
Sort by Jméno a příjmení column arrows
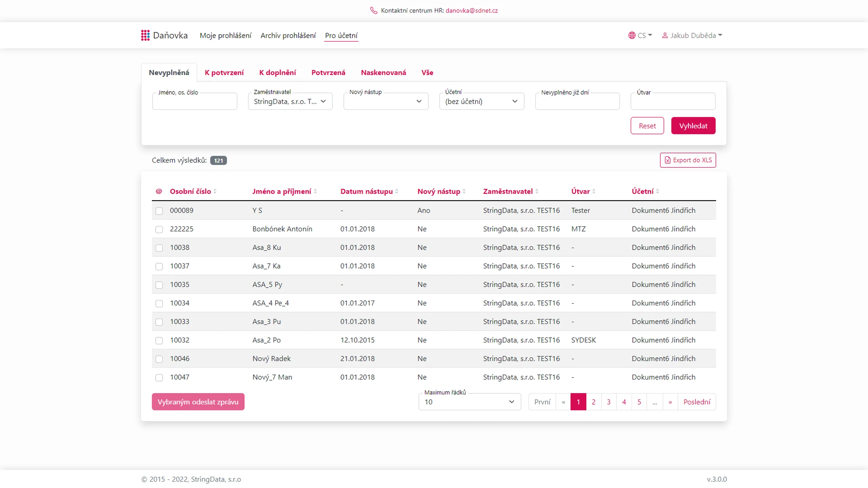click(x=315, y=191)
